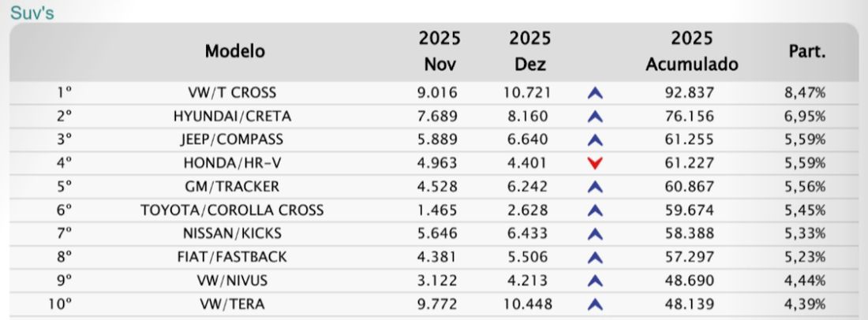Viewport: 868px width, 320px height.
Task: Select the Modelo column header
Action: click(x=234, y=51)
